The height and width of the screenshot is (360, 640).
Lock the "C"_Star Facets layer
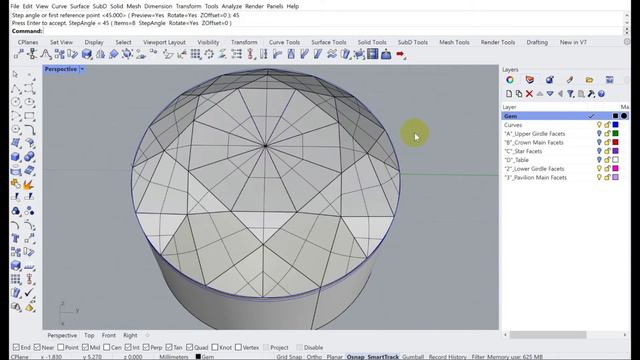click(x=607, y=151)
